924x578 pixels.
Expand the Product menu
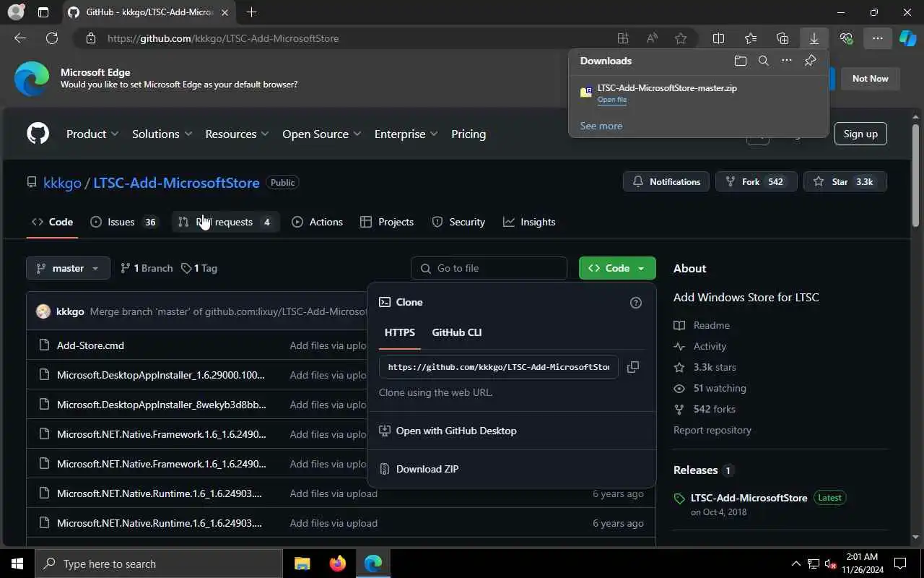[x=92, y=134]
